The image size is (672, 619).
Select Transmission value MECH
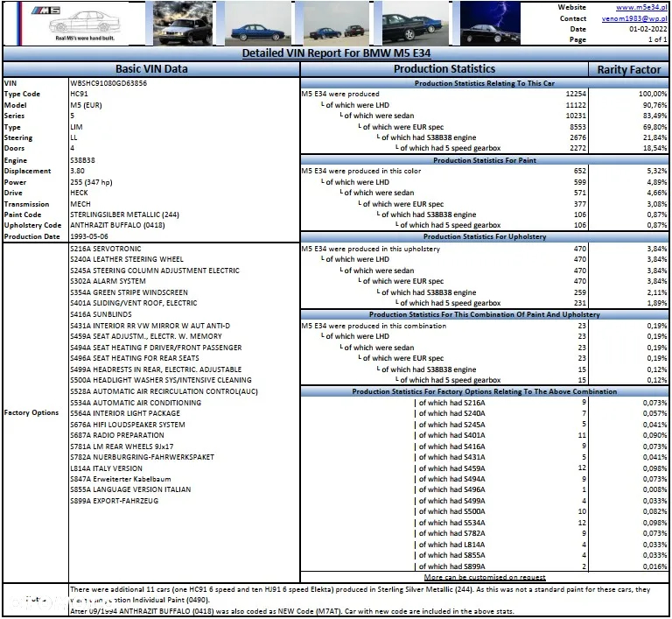coord(80,204)
